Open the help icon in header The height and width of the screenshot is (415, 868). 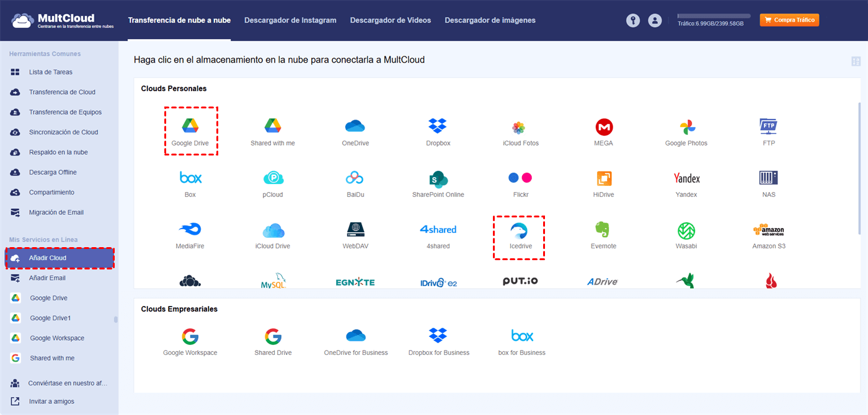(632, 20)
